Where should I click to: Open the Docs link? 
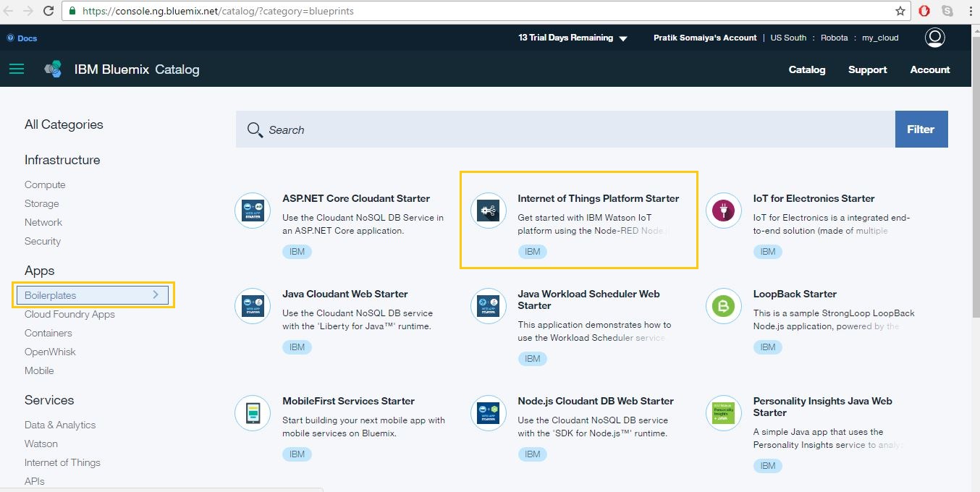(27, 38)
